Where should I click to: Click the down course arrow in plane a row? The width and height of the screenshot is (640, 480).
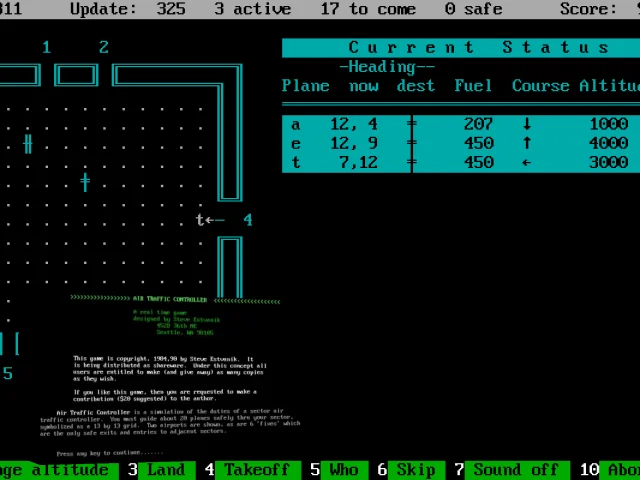(x=527, y=124)
